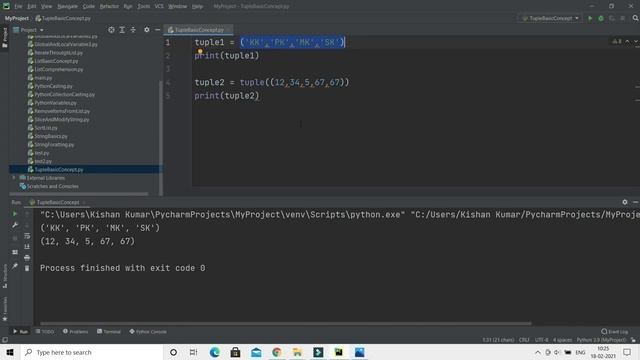Click UTF-8 encoding in status bar

click(x=541, y=340)
